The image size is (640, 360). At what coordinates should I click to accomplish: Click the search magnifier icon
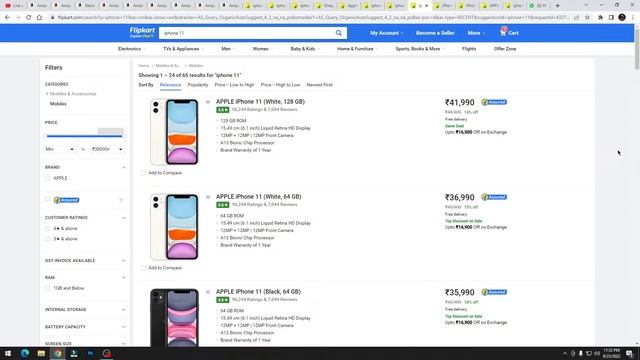click(x=338, y=33)
